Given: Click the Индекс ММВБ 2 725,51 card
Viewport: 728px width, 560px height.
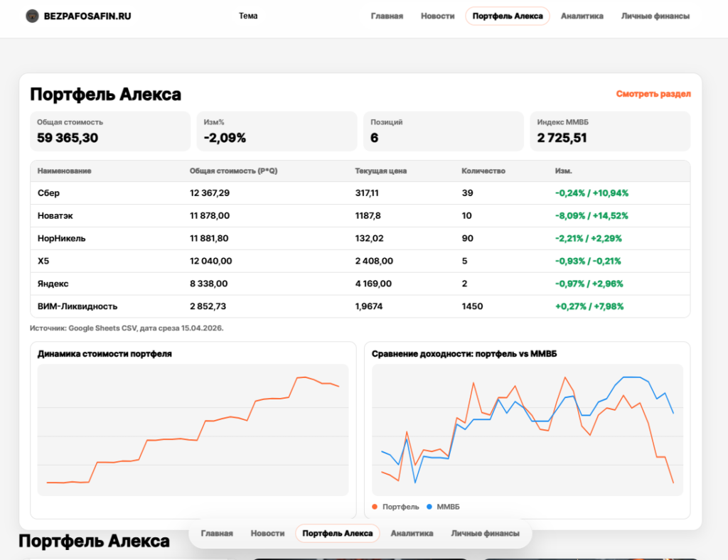Looking at the screenshot, I should coord(610,131).
